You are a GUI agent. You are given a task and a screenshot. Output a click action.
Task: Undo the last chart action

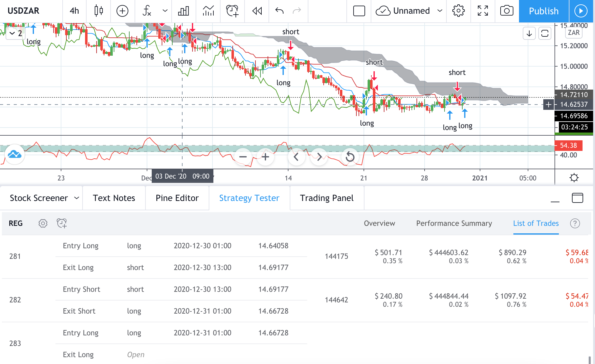click(x=279, y=11)
